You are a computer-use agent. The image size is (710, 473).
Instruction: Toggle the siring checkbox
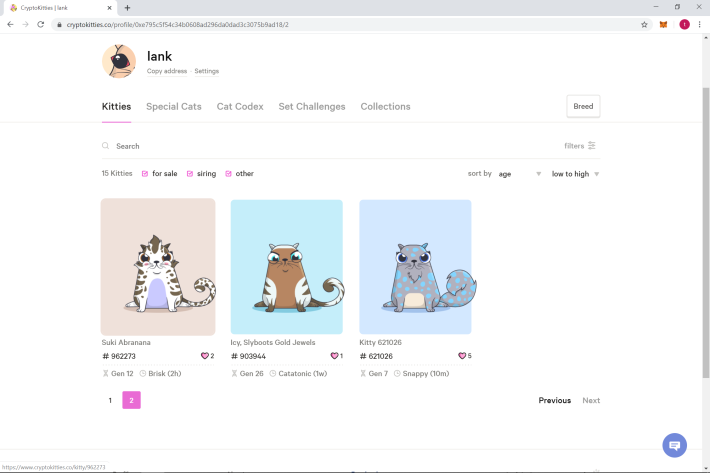(190, 174)
